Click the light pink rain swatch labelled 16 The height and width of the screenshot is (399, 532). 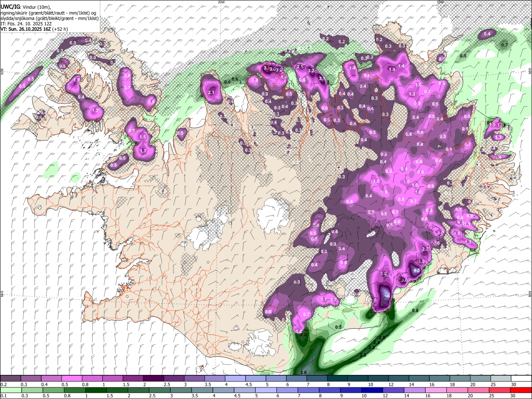click(x=435, y=390)
